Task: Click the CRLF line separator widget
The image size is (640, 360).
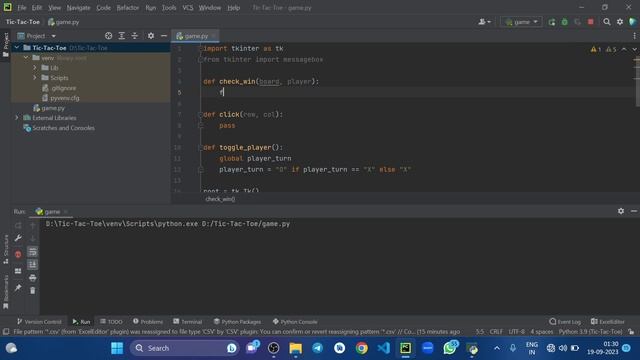Action: (496, 332)
